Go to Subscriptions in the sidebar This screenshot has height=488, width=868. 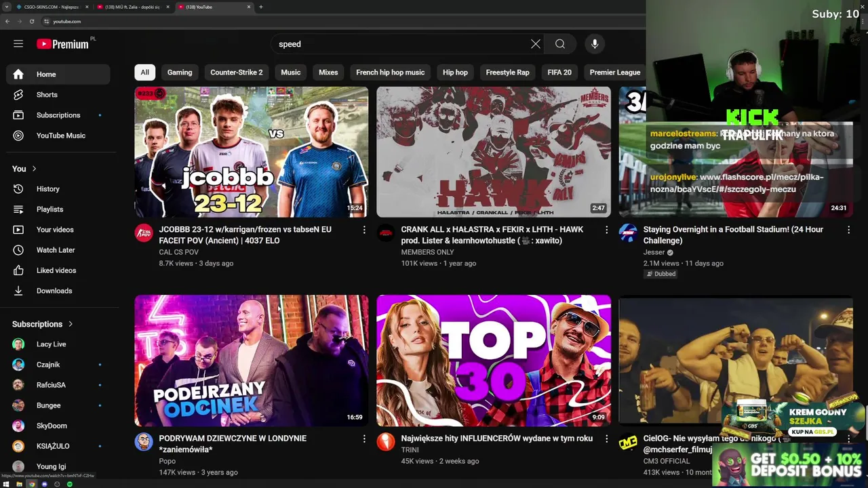pyautogui.click(x=58, y=115)
